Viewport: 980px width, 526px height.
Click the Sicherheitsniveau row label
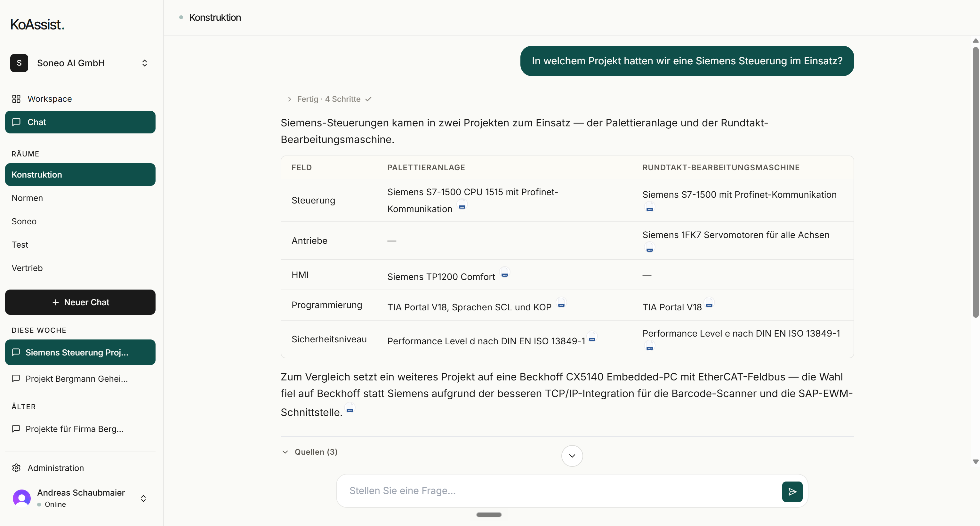click(329, 339)
